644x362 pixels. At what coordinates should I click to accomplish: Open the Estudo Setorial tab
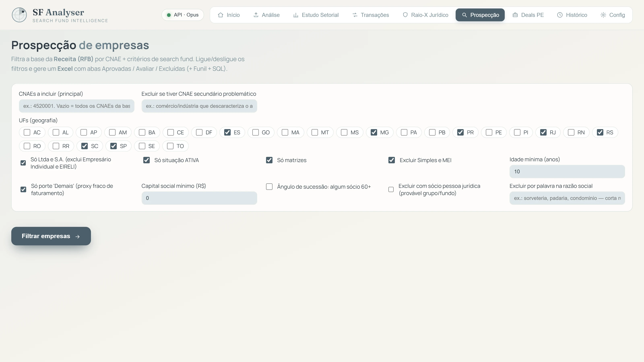316,15
